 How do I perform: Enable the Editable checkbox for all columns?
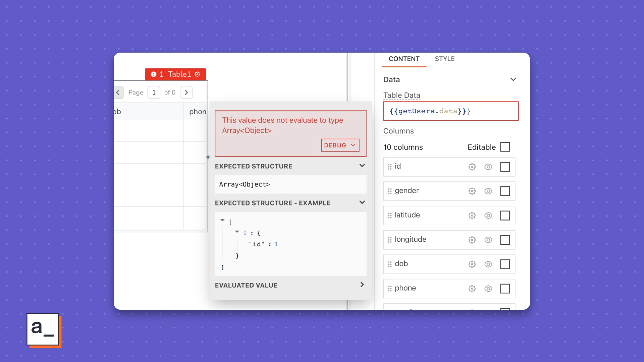505,147
